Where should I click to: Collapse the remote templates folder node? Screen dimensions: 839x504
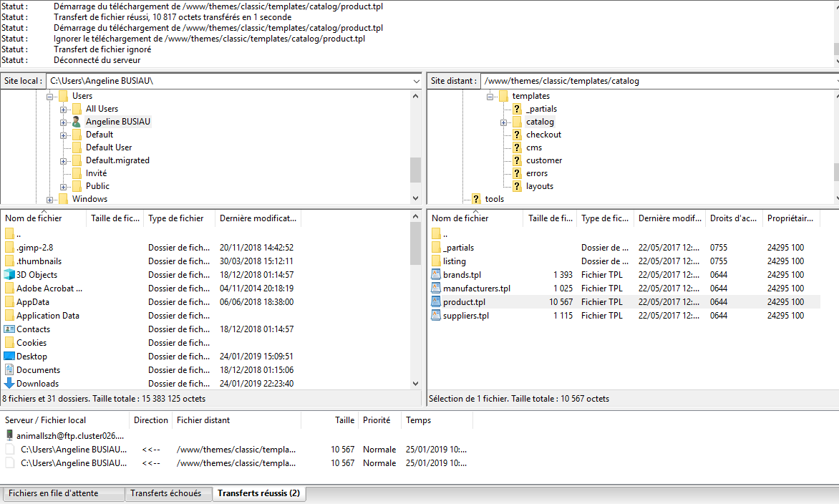pyautogui.click(x=490, y=97)
